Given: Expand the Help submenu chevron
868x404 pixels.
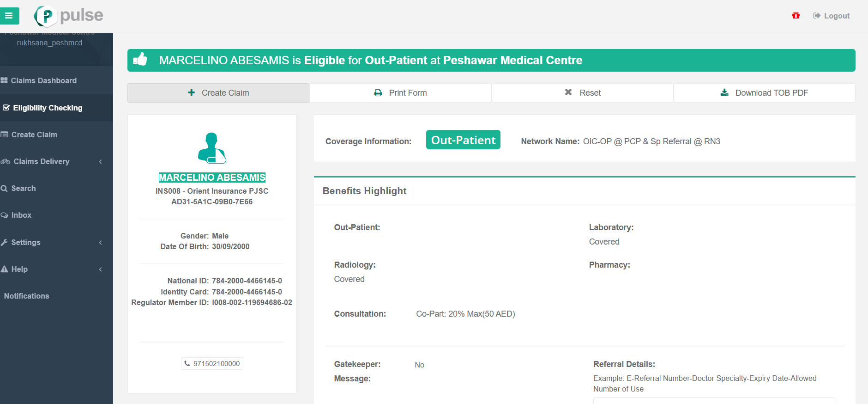Looking at the screenshot, I should [x=101, y=269].
